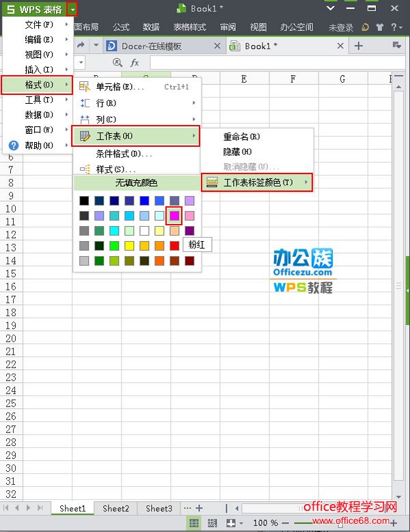Pick the yellow color swatch
Screen dimensions: 410x532
tap(129, 246)
